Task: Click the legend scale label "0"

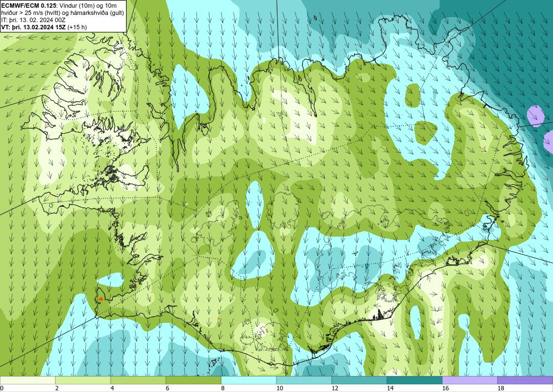Action: pyautogui.click(x=2, y=388)
